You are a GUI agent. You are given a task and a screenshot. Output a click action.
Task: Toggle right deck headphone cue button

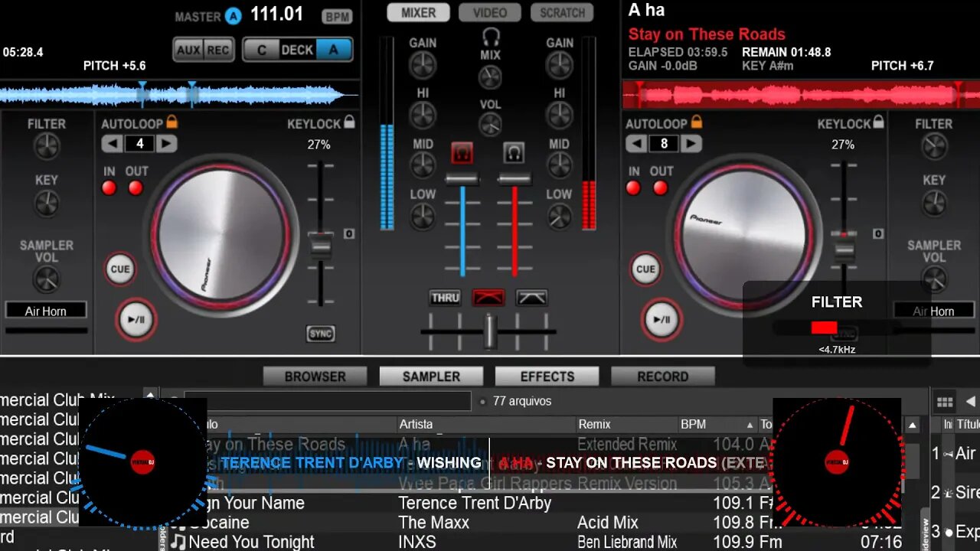[x=514, y=152]
